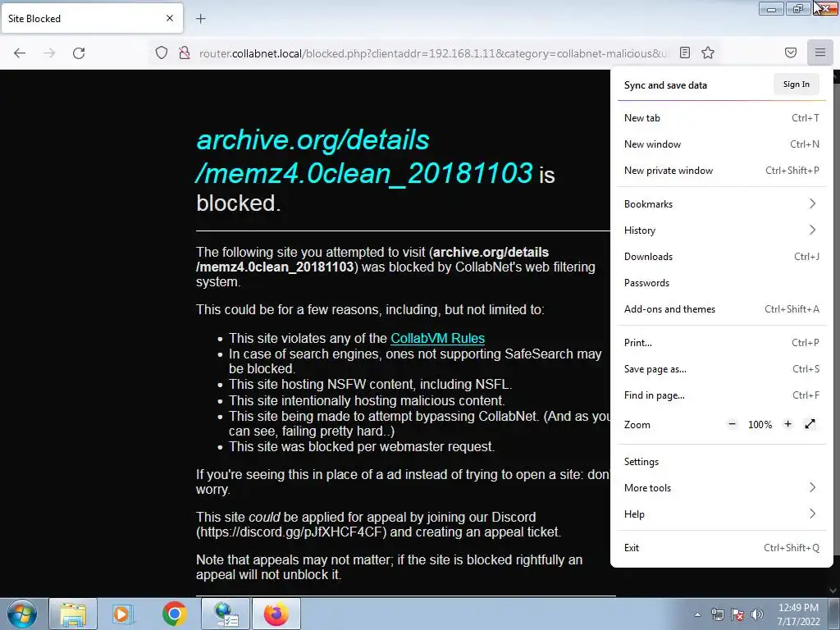Increase zoom with the plus button

(787, 424)
